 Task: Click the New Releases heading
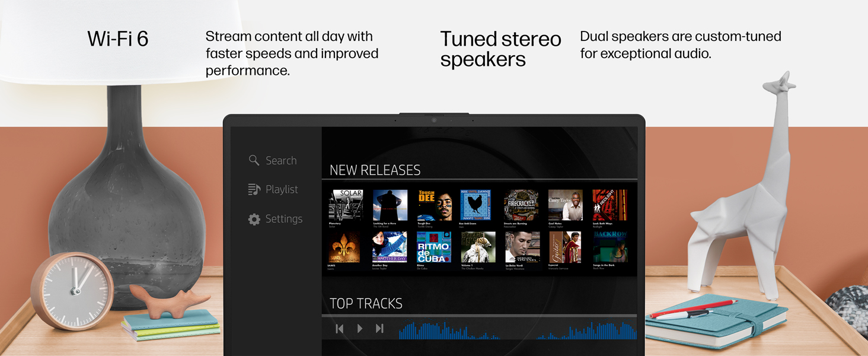pos(375,170)
